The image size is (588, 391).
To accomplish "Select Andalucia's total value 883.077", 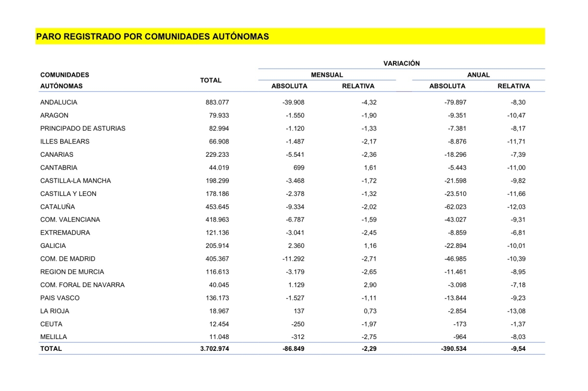I will click(217, 102).
